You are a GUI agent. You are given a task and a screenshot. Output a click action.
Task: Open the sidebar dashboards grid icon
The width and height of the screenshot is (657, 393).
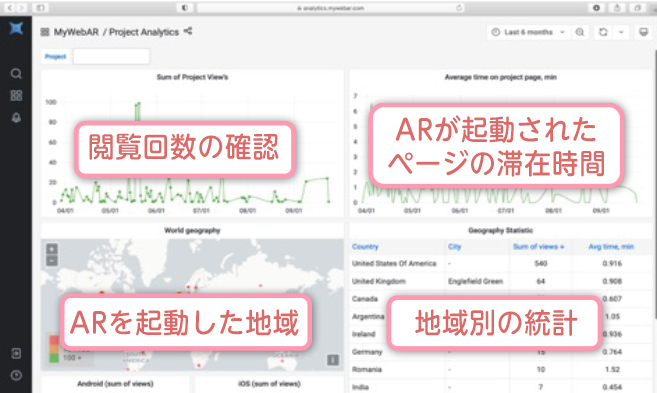(x=16, y=96)
